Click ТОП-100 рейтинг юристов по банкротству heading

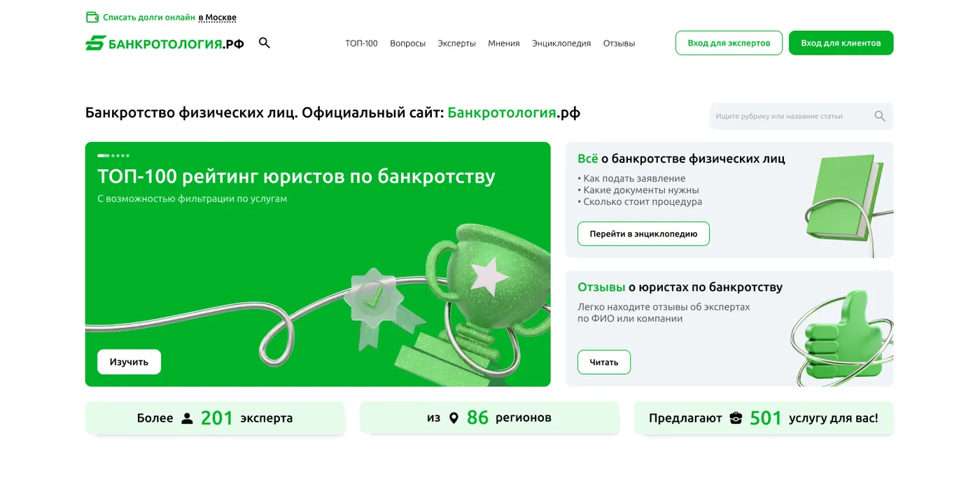(296, 176)
